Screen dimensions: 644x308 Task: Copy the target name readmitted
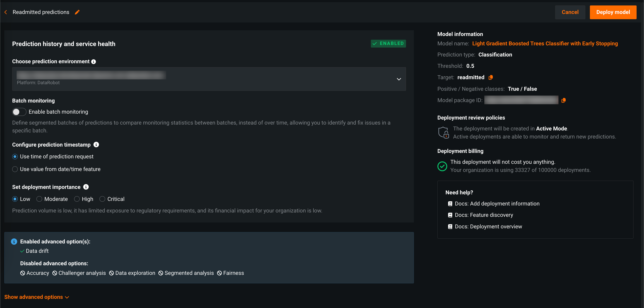pos(490,77)
